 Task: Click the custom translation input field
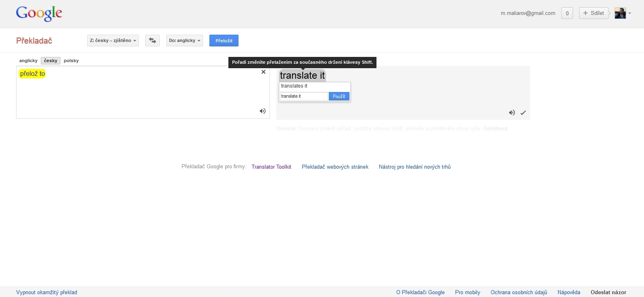point(304,96)
